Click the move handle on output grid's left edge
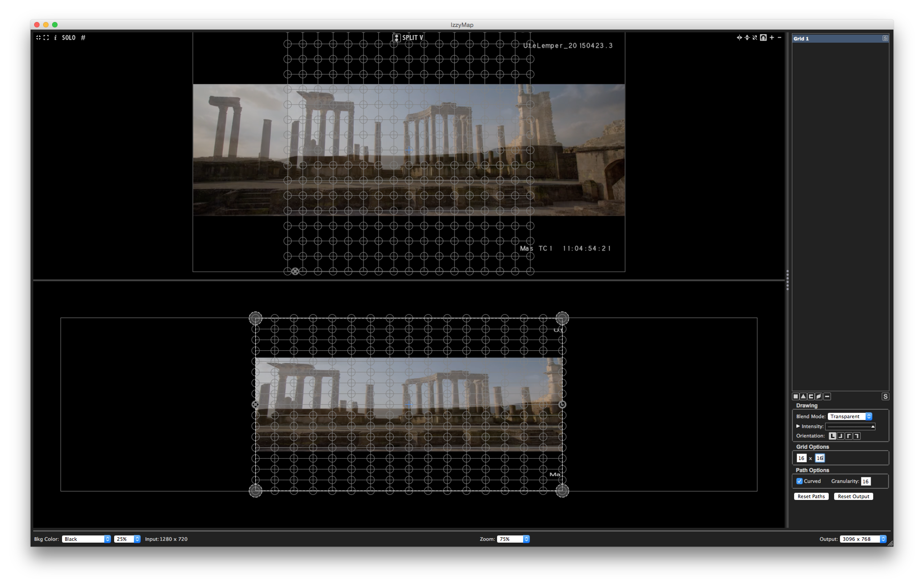This screenshot has height=588, width=924. pyautogui.click(x=255, y=404)
